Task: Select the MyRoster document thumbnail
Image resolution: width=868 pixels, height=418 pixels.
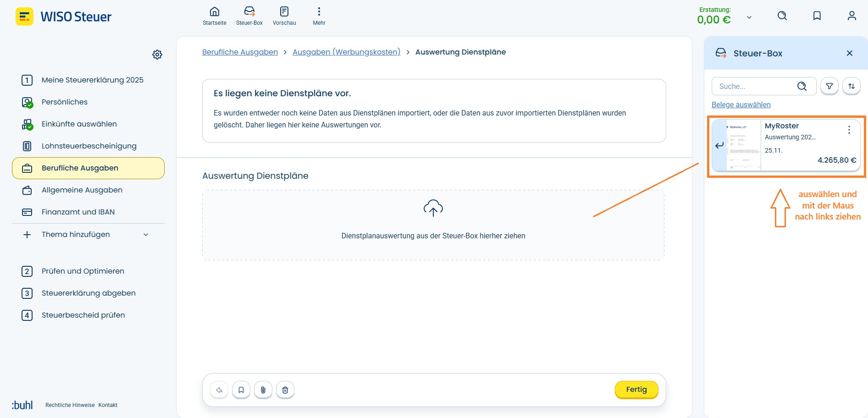Action: pos(744,145)
